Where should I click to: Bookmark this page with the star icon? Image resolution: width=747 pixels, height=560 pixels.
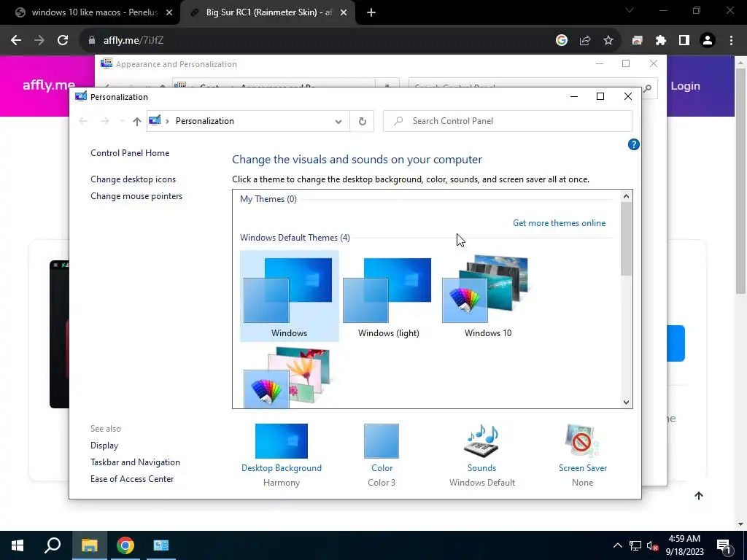608,41
